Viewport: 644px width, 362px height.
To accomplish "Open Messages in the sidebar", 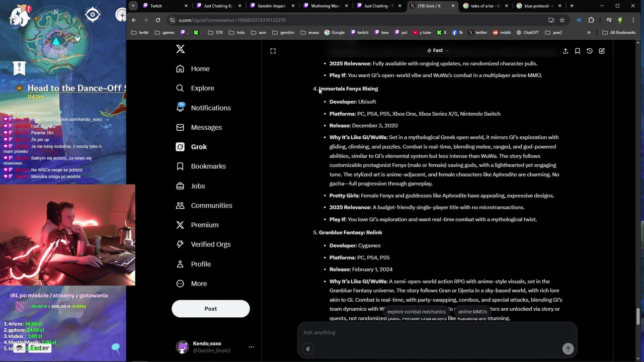I will [x=199, y=127].
